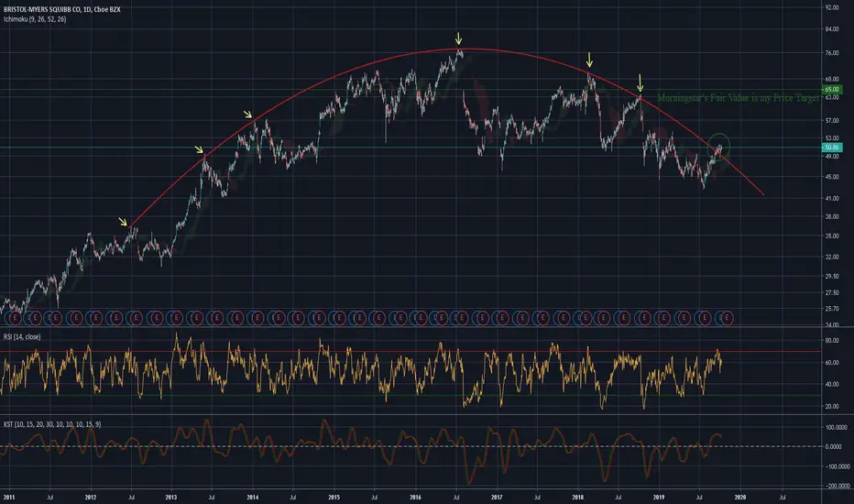Screen dimensions: 854x504
Task: Select the KST indicator legend label
Action: point(52,424)
